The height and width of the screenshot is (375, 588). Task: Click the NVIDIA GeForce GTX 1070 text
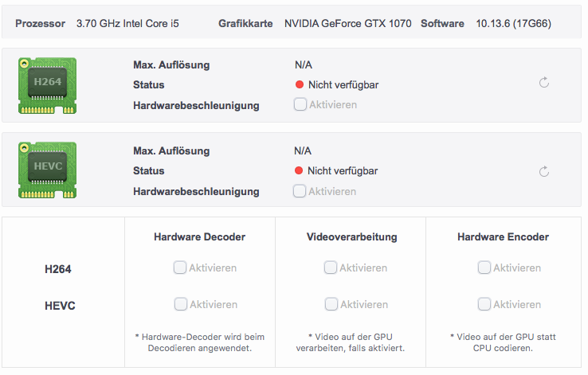pos(347,24)
